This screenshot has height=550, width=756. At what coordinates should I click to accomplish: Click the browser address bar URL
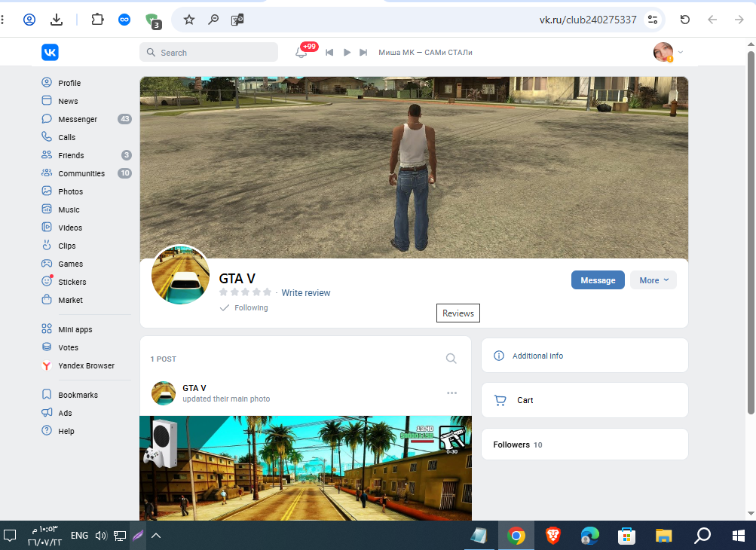(x=588, y=20)
